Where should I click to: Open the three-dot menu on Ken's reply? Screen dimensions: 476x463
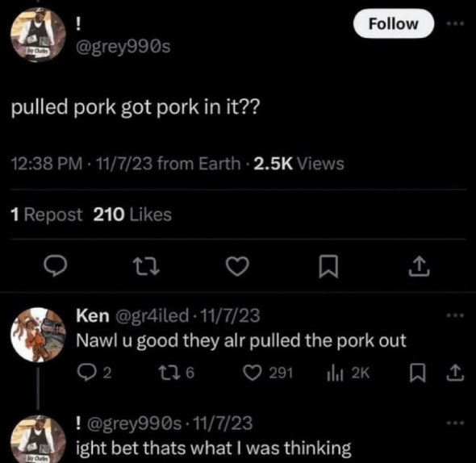coord(455,315)
